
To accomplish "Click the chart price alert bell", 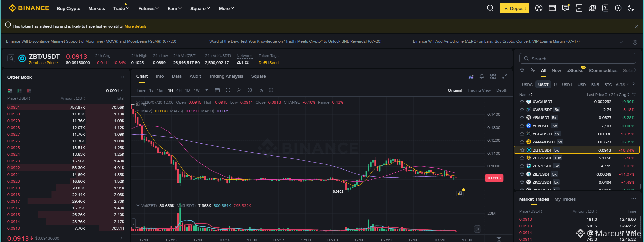I will coord(482,76).
